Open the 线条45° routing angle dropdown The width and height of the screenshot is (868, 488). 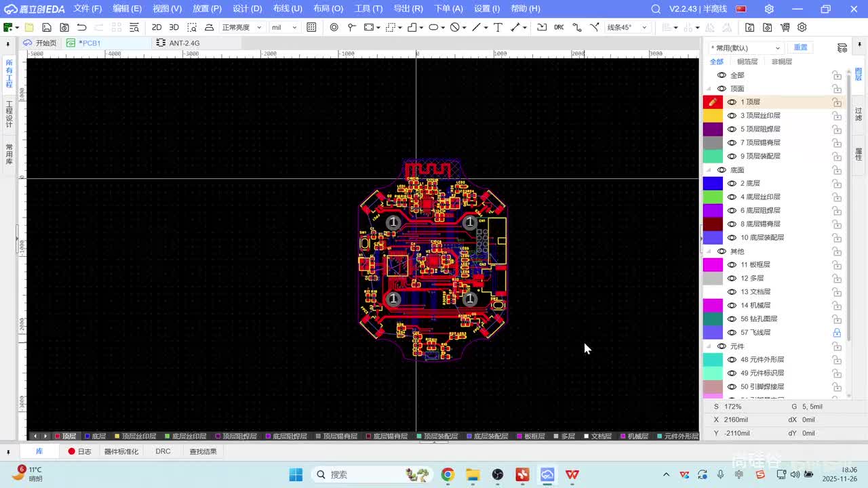(627, 27)
